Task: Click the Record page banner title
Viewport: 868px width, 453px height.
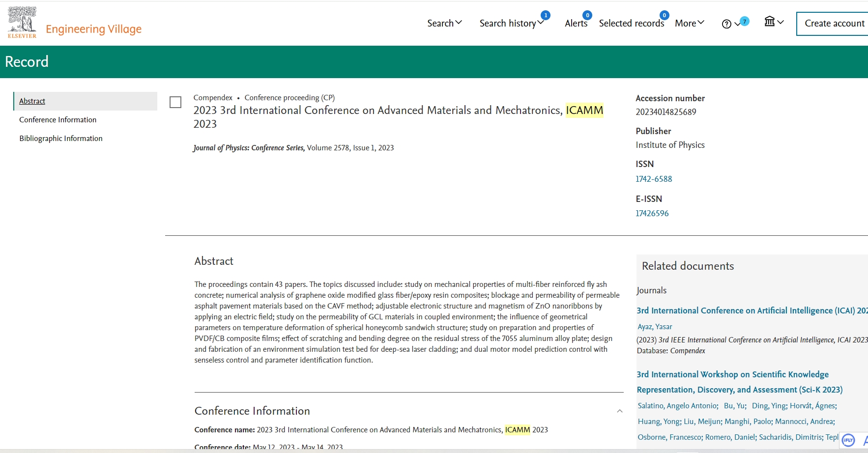Action: point(27,62)
